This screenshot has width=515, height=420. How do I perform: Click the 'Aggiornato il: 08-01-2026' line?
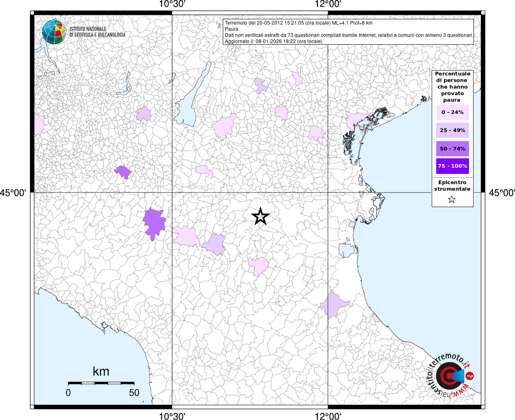pos(273,41)
